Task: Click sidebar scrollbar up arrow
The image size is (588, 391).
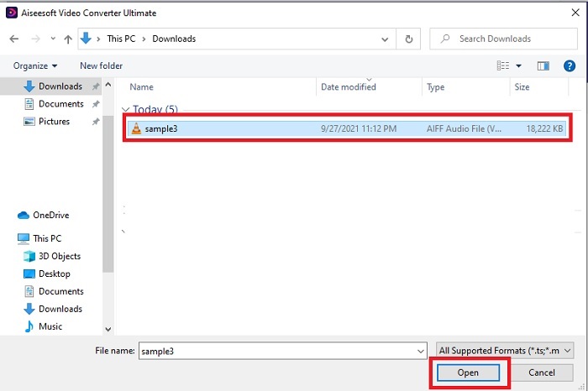Action: pyautogui.click(x=108, y=85)
